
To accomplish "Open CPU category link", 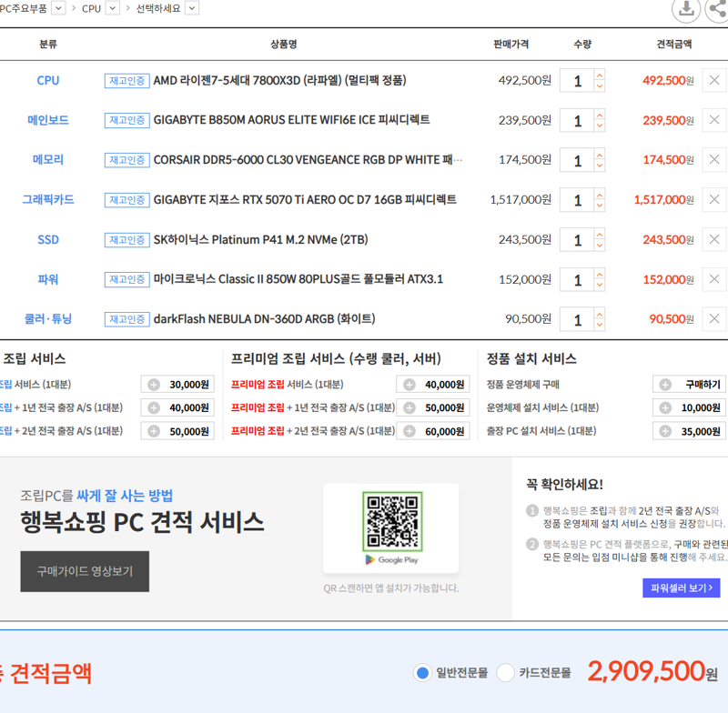I will pos(48,80).
